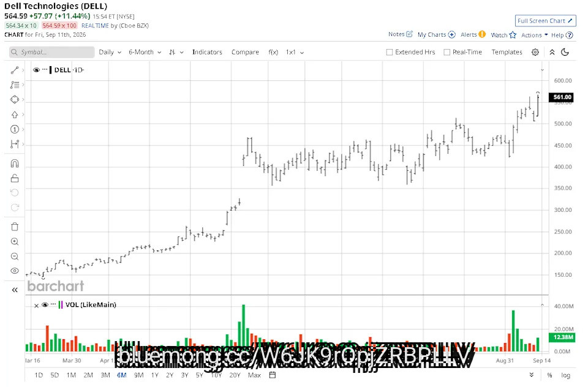Zoom in using the magnifier plus icon
588x387 pixels.
coord(15,241)
